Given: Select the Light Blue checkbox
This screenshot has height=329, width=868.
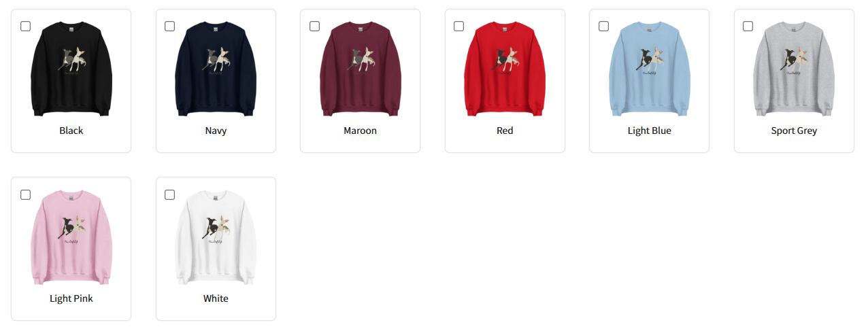Looking at the screenshot, I should tap(603, 27).
